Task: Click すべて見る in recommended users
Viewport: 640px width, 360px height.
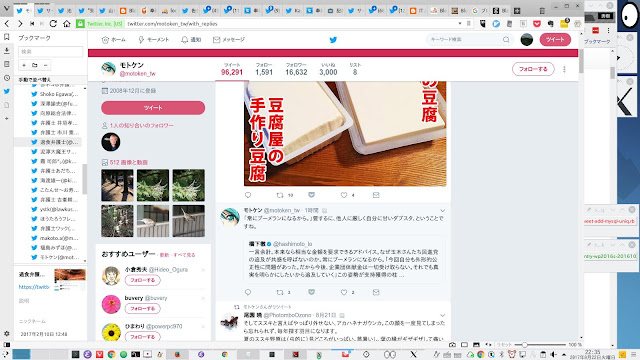Action: [x=184, y=255]
